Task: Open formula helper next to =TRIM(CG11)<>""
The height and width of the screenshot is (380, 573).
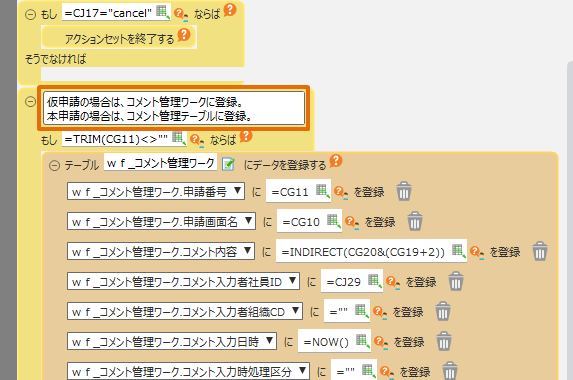Action: pos(197,140)
